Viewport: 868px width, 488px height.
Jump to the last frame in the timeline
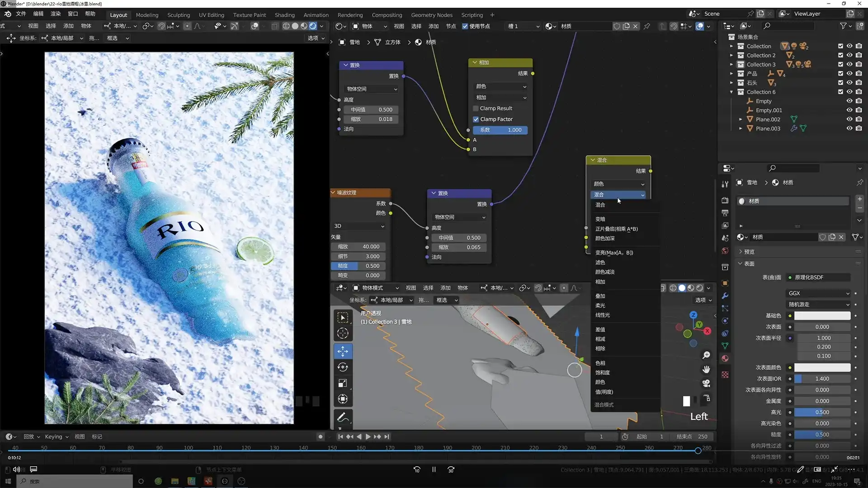(387, 436)
